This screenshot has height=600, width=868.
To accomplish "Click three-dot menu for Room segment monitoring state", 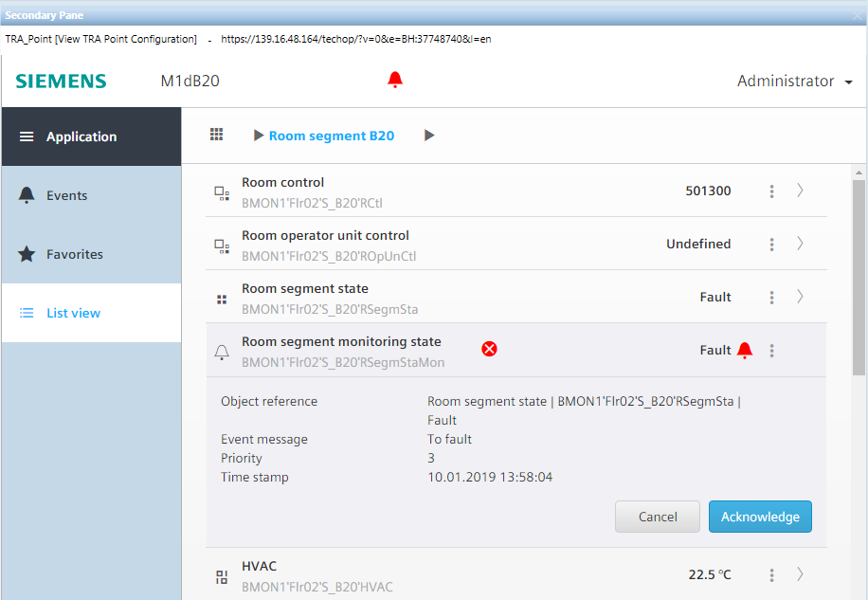I will pos(772,351).
